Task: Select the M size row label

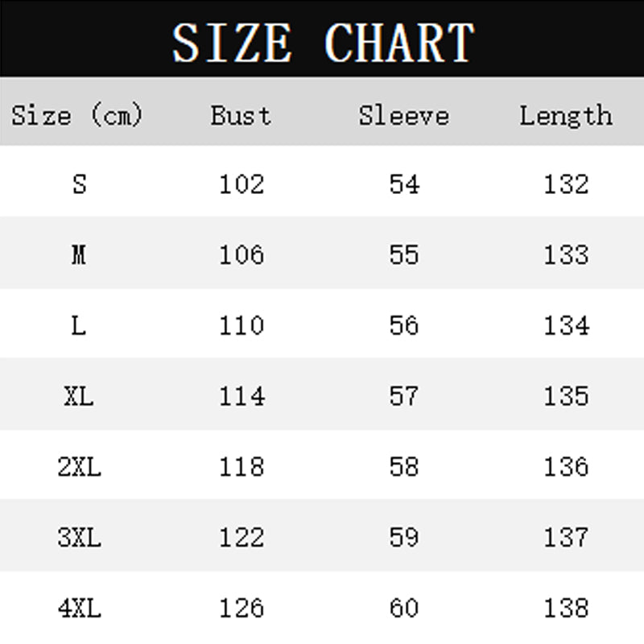Action: point(79,255)
